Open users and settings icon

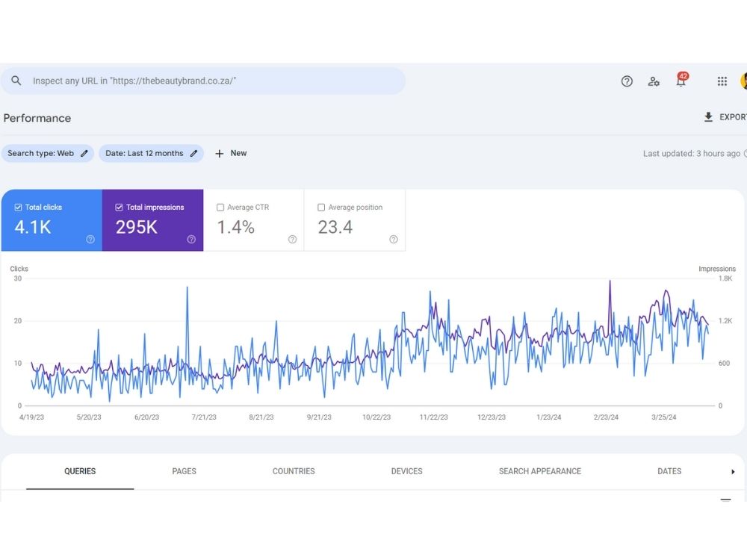click(x=654, y=81)
